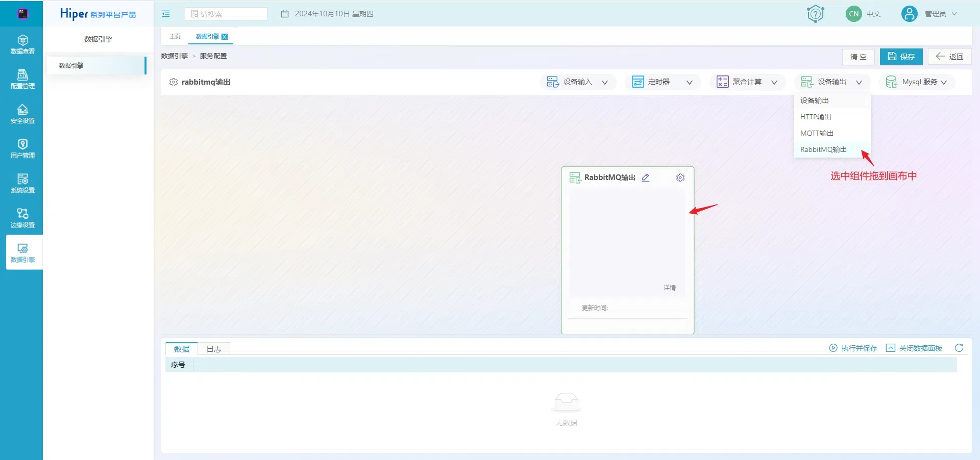The width and height of the screenshot is (980, 460).
Task: Click the RabbitMQ输出 node type icon
Action: click(x=575, y=177)
